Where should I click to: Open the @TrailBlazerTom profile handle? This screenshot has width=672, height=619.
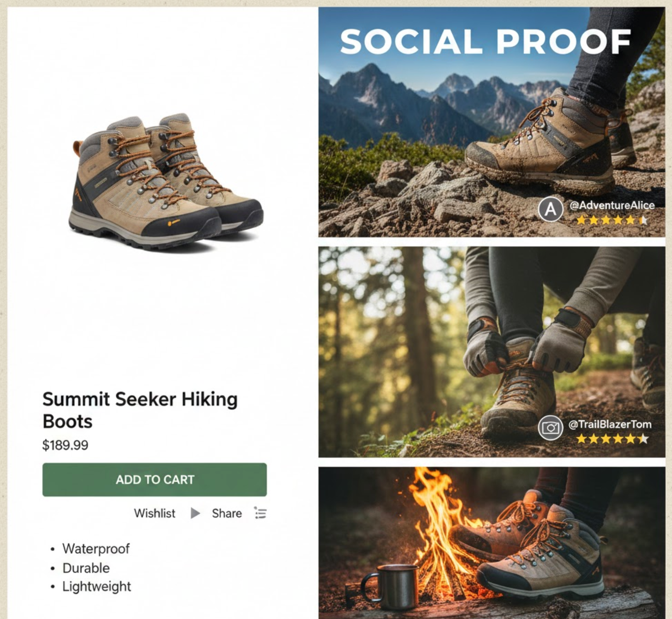pyautogui.click(x=610, y=424)
